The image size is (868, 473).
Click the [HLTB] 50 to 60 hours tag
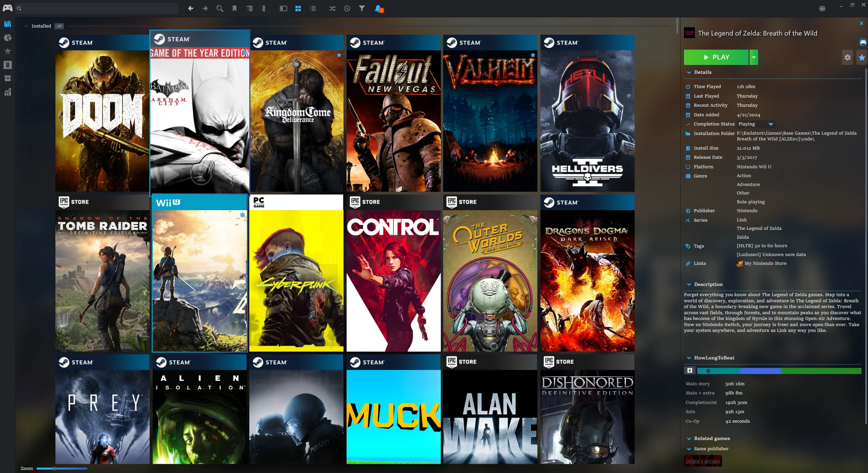762,246
